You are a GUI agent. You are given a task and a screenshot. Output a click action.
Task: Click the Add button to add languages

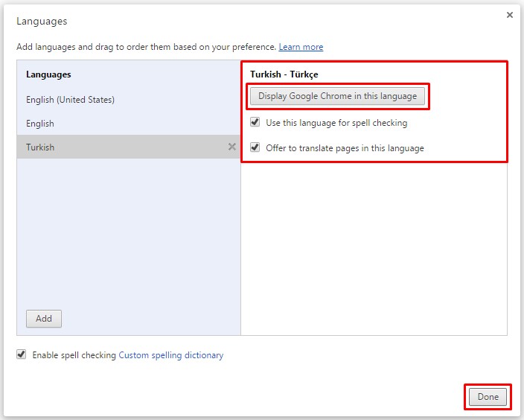(x=44, y=319)
